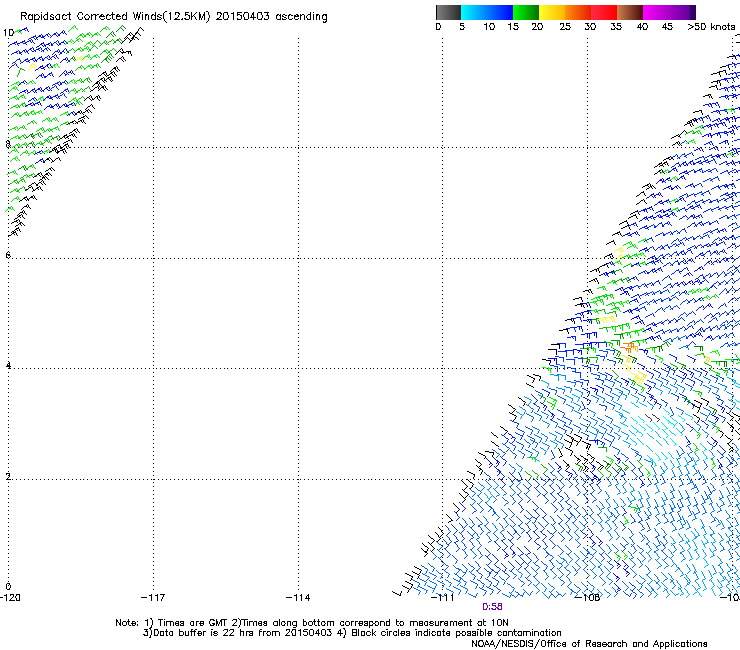
Task: Click the latitude '8' axis label
Action: tap(8, 144)
